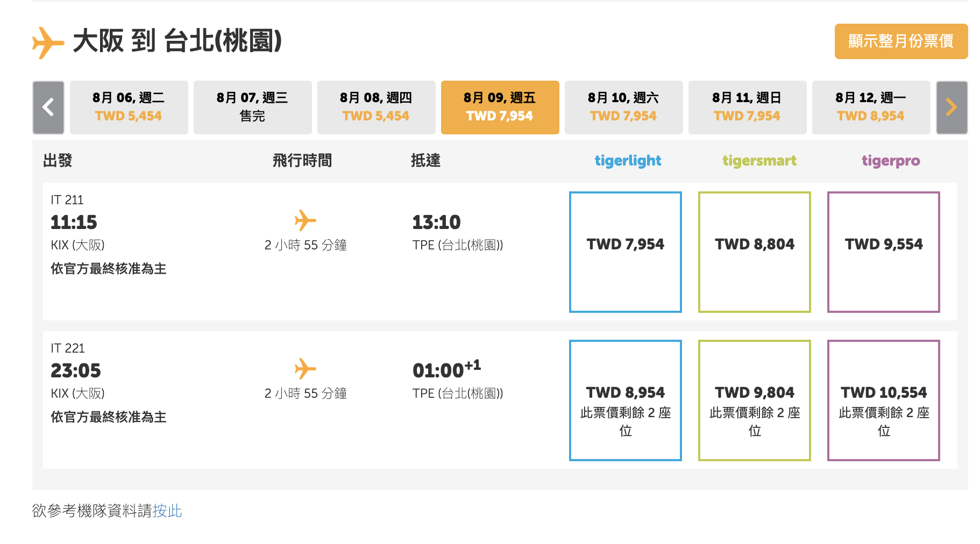Click the previous dates left arrow
Screen dimensions: 980x544
click(48, 108)
